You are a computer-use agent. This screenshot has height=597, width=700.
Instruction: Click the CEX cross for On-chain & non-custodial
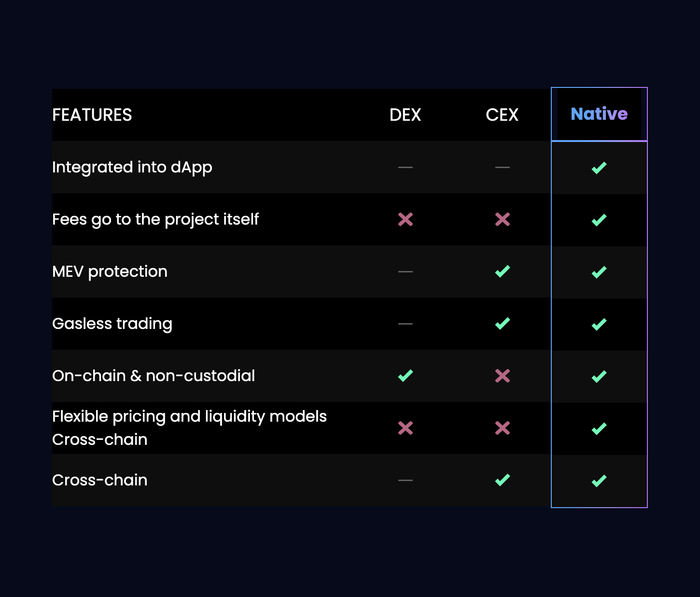(x=503, y=376)
